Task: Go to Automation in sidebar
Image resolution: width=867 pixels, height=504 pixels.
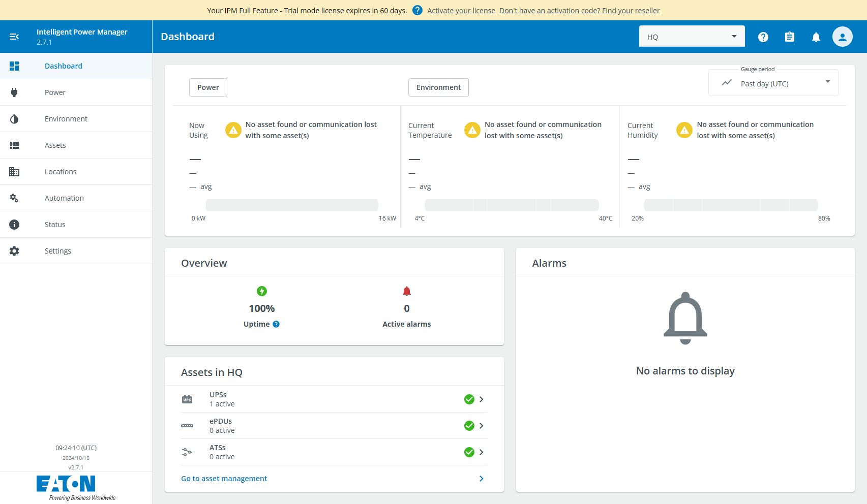Action: tap(64, 198)
